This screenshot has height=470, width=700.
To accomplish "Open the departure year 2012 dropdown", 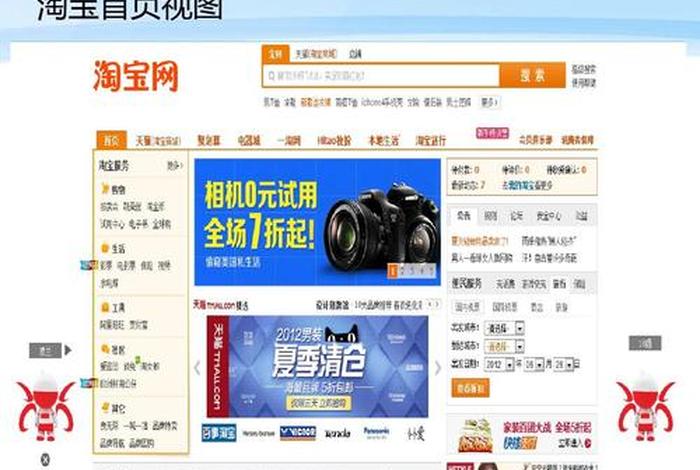I will click(499, 365).
